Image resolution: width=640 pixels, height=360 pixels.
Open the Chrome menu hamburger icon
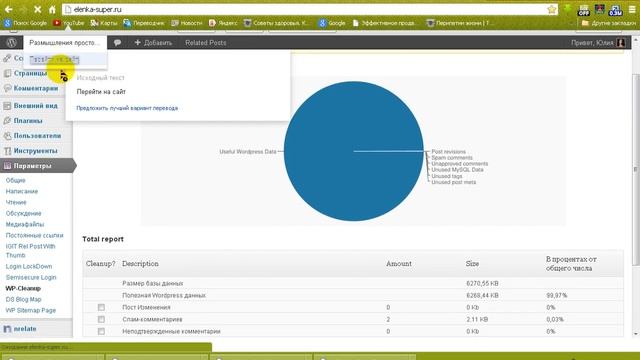(632, 9)
